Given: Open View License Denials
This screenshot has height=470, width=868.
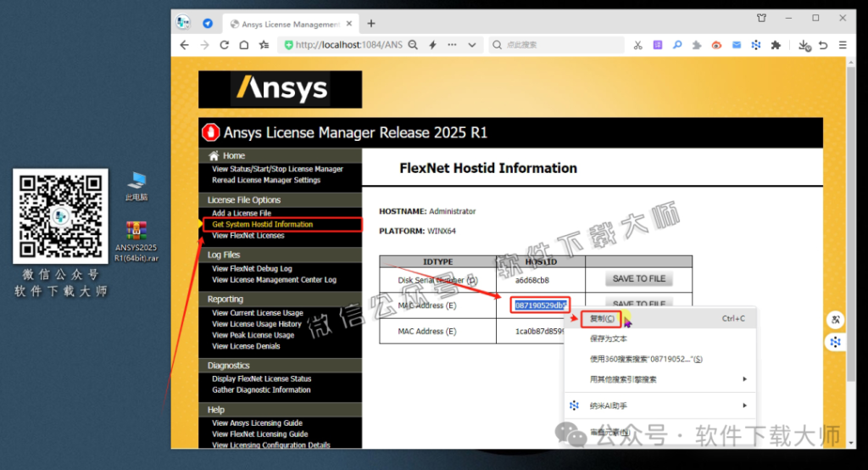Looking at the screenshot, I should point(246,346).
